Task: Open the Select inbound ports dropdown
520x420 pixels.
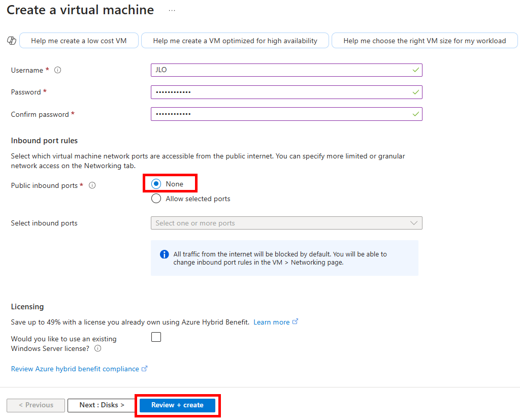Action: [286, 223]
